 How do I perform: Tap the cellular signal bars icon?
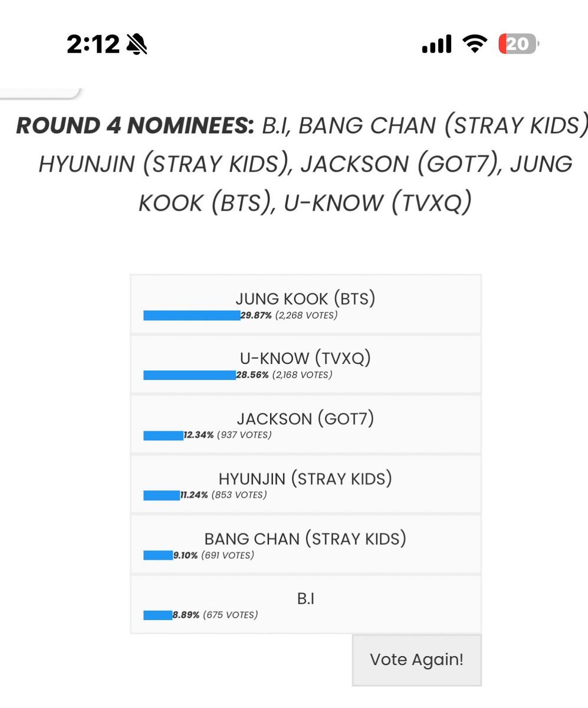pos(437,44)
